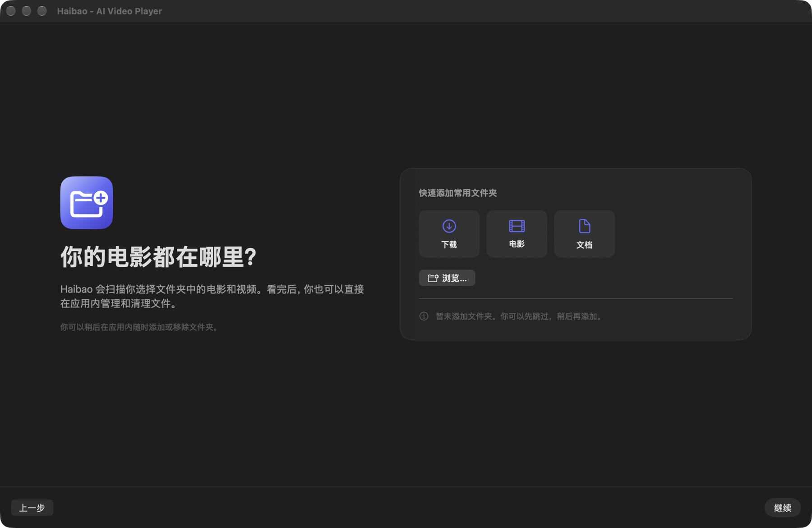Maximize the Haibao window
The width and height of the screenshot is (812, 528).
[42, 11]
